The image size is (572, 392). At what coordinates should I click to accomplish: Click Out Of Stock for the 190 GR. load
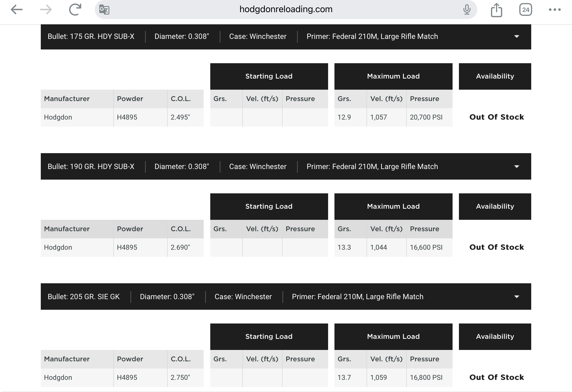[x=496, y=247]
